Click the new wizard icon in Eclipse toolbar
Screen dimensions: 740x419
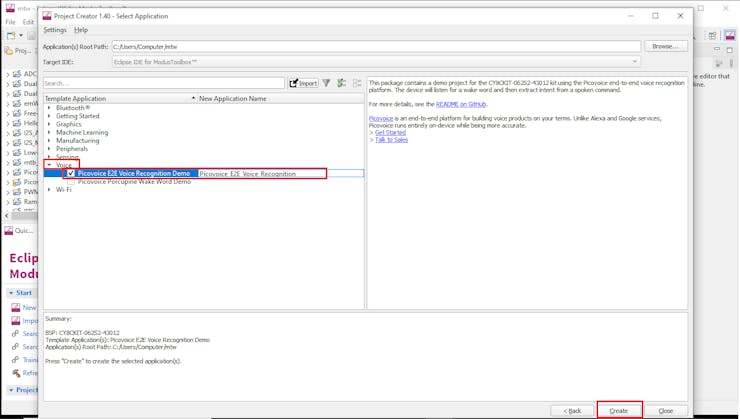[11, 35]
